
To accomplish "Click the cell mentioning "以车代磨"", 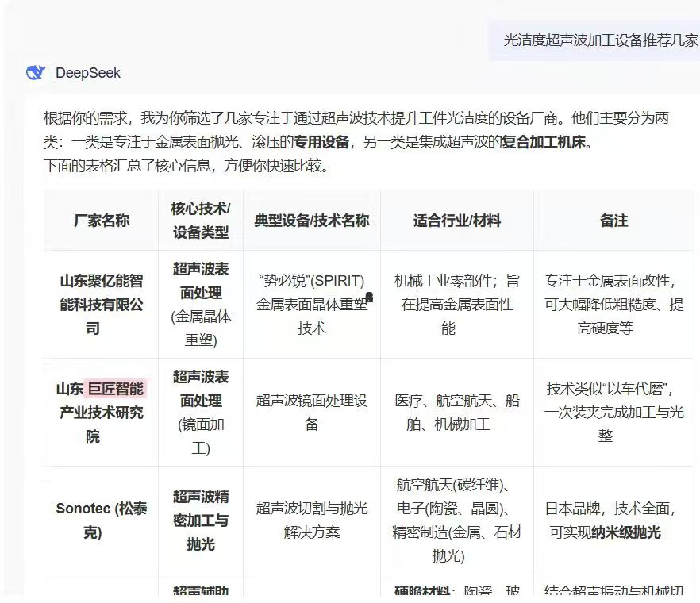I will point(613,413).
